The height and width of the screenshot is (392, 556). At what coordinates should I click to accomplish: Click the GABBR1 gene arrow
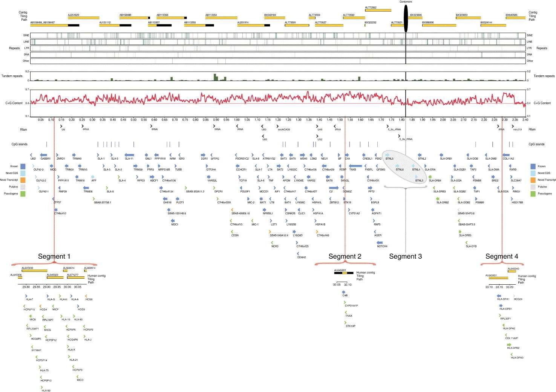tap(44, 155)
